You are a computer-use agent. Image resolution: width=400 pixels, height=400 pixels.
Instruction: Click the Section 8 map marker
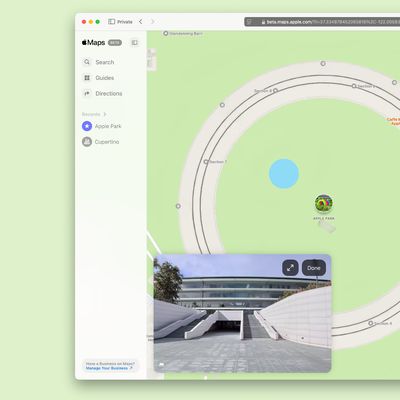click(x=275, y=90)
